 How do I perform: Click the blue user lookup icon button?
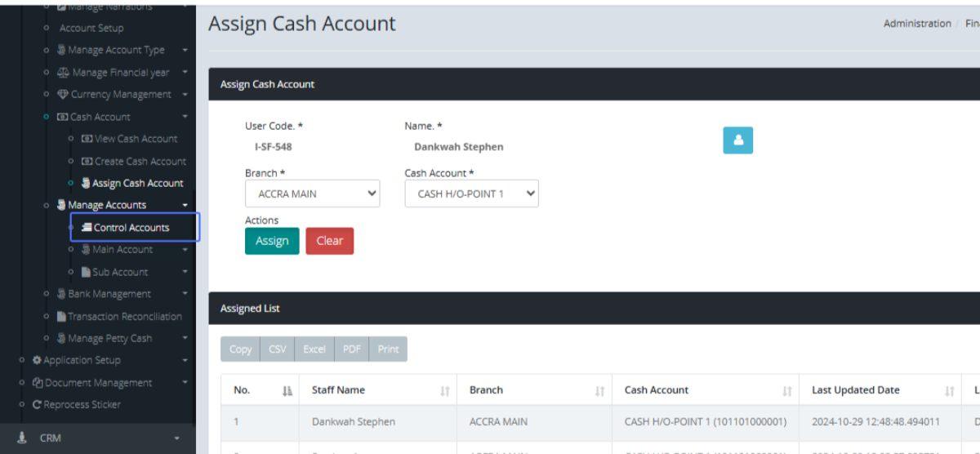[737, 140]
